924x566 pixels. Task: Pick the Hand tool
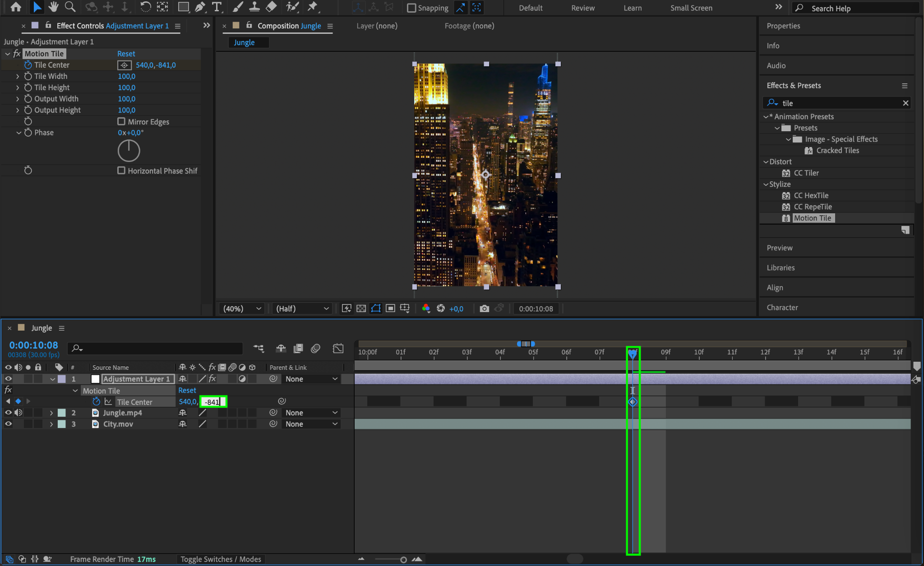53,7
